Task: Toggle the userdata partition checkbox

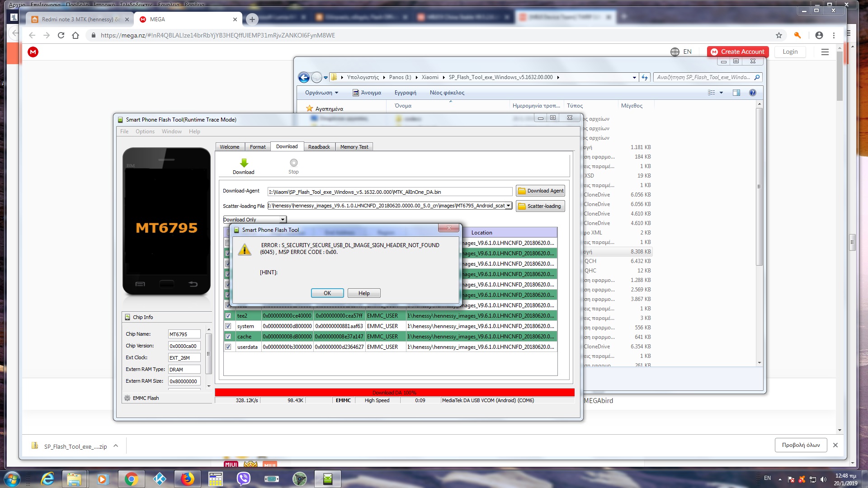Action: (228, 347)
